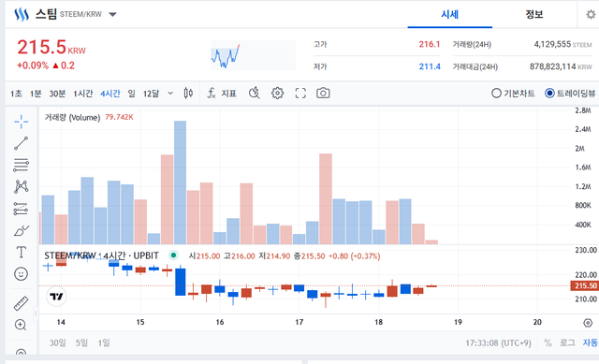Screen dimensions: 599x364
Task: Open chart settings gear in toolbar
Action: [x=277, y=94]
